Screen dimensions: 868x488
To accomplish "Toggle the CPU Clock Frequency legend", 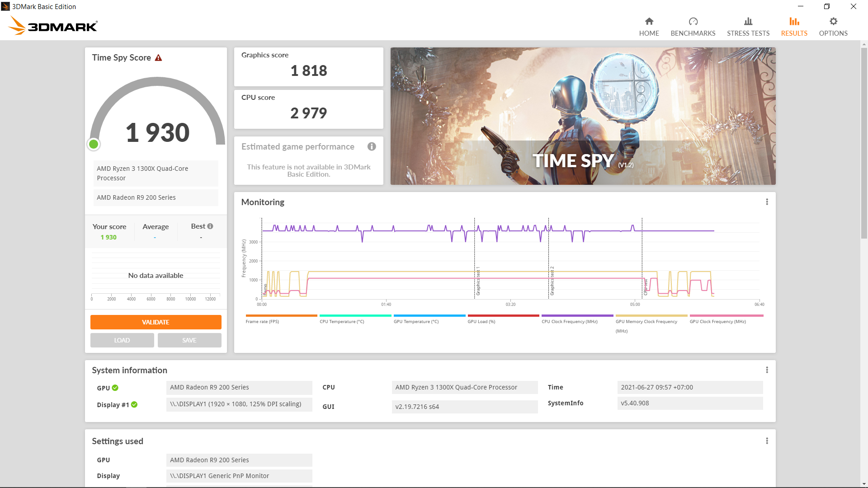I will (577, 319).
